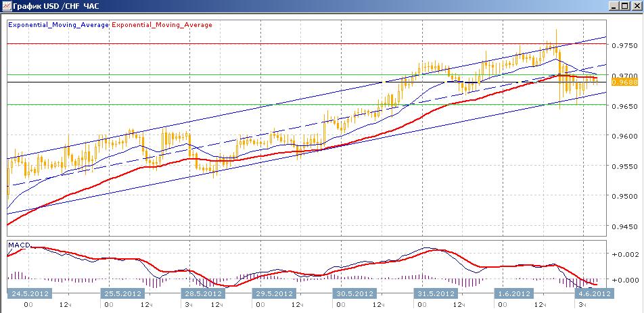Click the blue Exponential_Moving_Average legend label
This screenshot has height=313, width=644.
[59, 24]
